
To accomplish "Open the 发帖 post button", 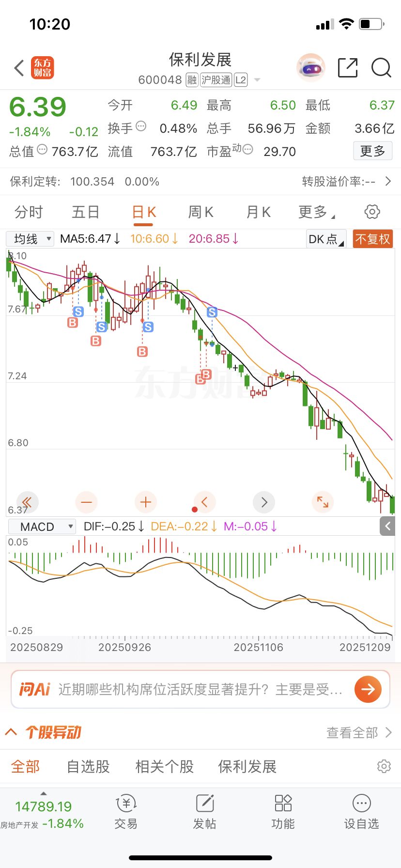I will 205,812.
